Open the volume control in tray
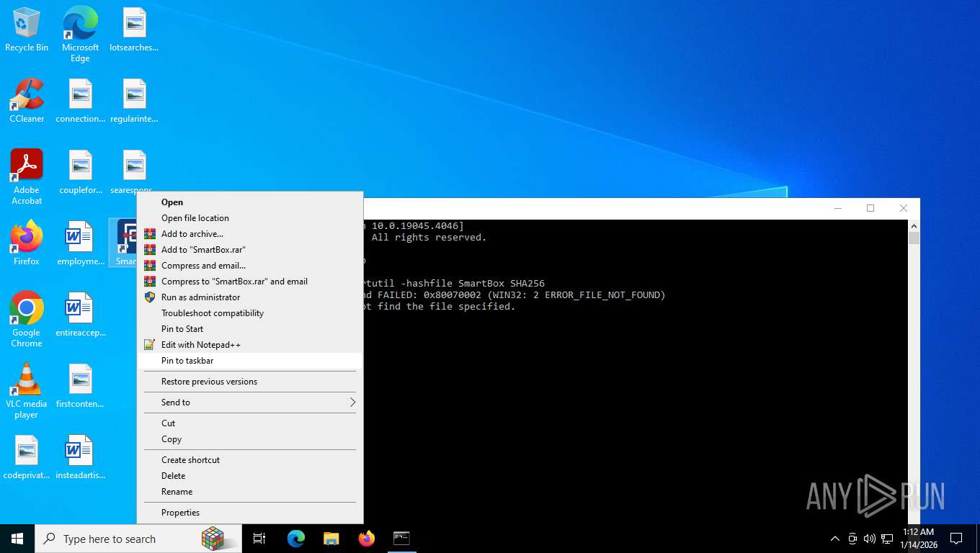The height and width of the screenshot is (553, 980). point(869,539)
